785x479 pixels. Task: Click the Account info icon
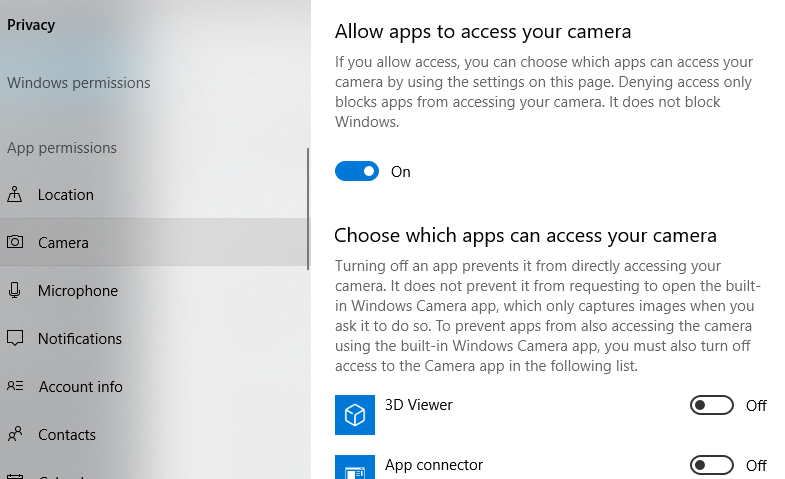pyautogui.click(x=15, y=386)
